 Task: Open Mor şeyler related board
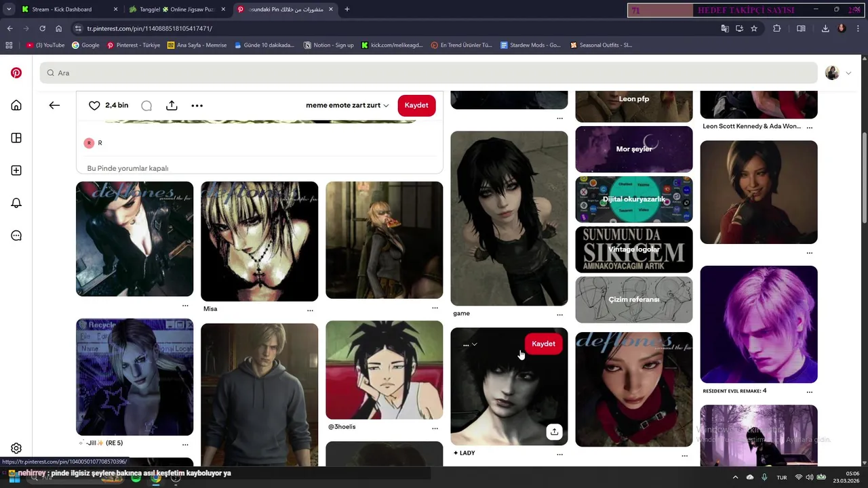[x=634, y=149]
